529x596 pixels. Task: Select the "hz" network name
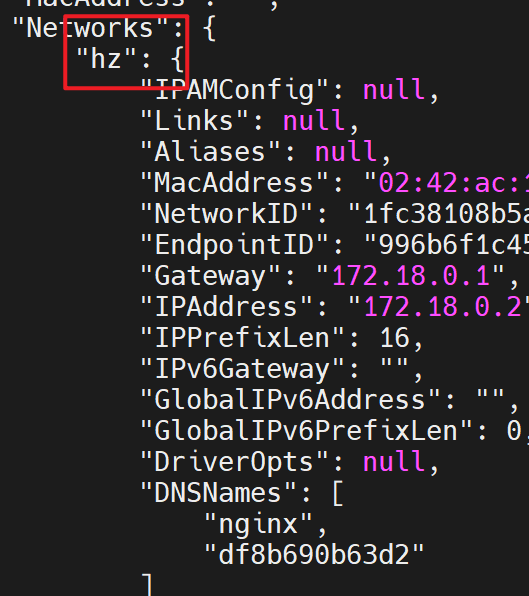106,59
